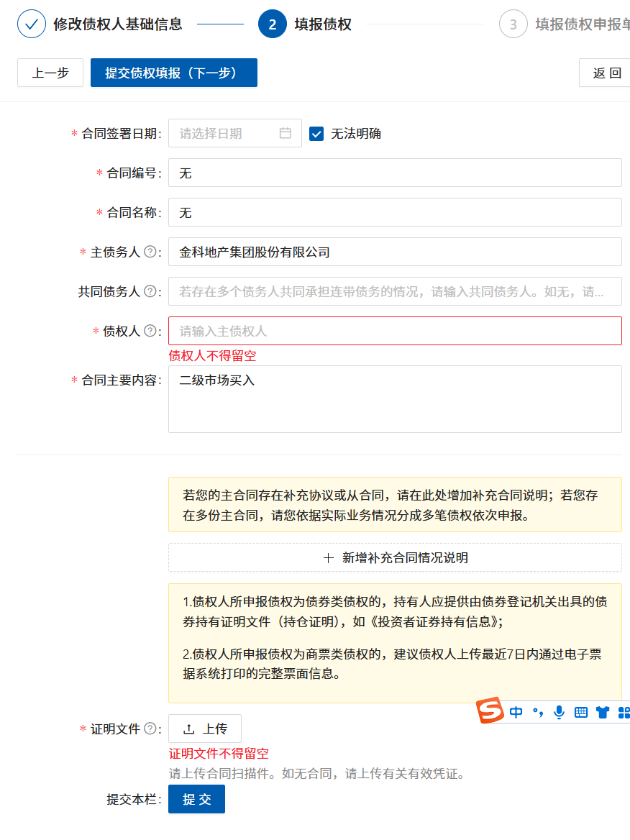Image resolution: width=630 pixels, height=840 pixels.
Task: Click help icon next to 共同债务人
Action: click(150, 291)
